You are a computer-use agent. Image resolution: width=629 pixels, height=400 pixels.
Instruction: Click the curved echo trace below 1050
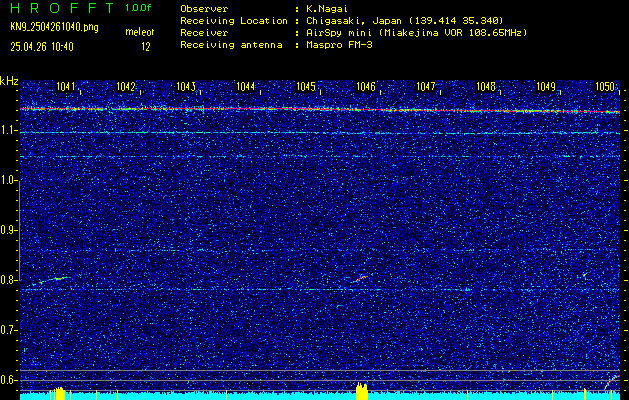(x=612, y=383)
